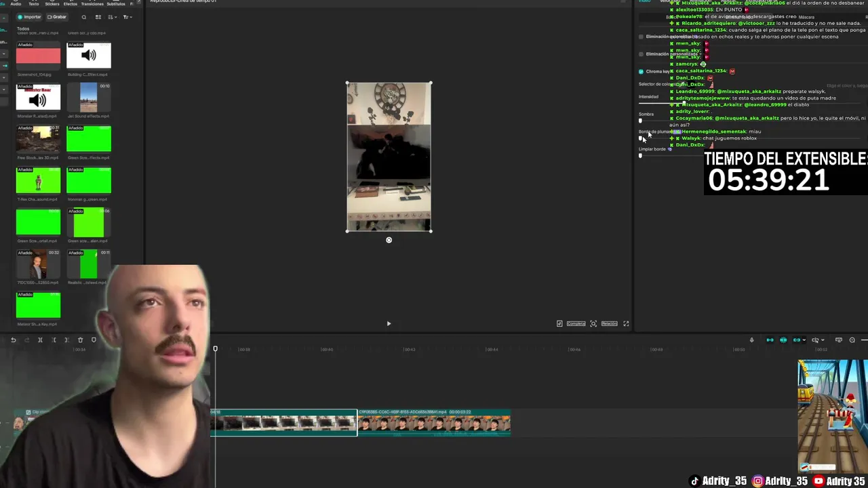The width and height of the screenshot is (868, 488).
Task: Click the split clip icon
Action: [40, 340]
